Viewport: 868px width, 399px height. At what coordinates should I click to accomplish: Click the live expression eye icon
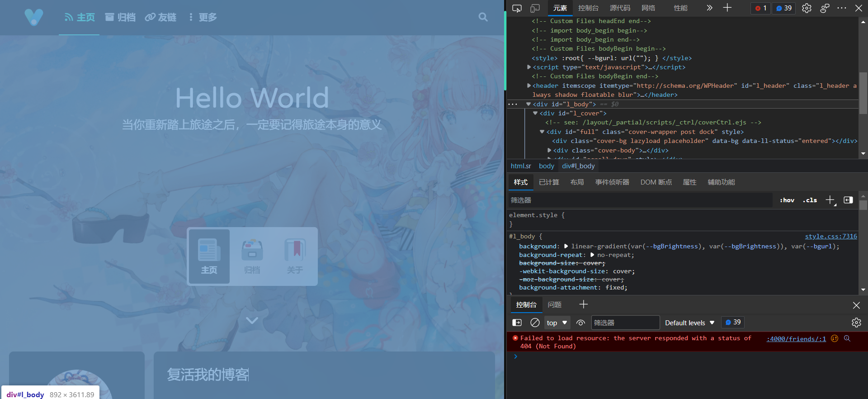pos(581,323)
